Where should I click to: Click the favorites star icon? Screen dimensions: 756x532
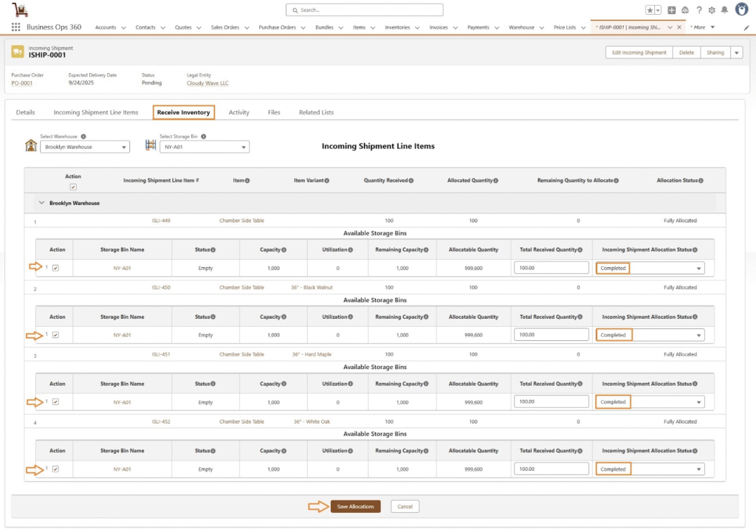point(650,10)
